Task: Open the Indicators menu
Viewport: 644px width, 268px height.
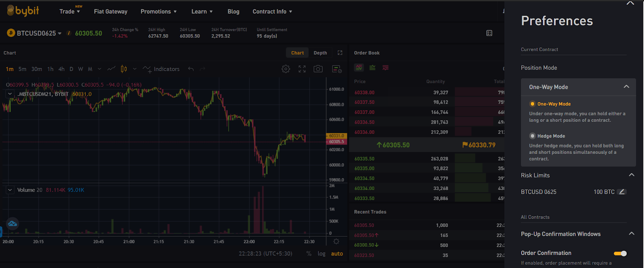Action: click(x=161, y=69)
